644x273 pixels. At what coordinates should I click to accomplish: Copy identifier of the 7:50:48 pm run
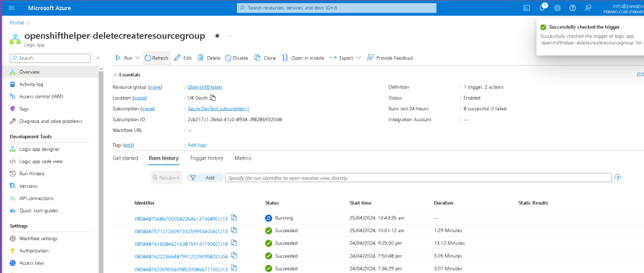234,256
